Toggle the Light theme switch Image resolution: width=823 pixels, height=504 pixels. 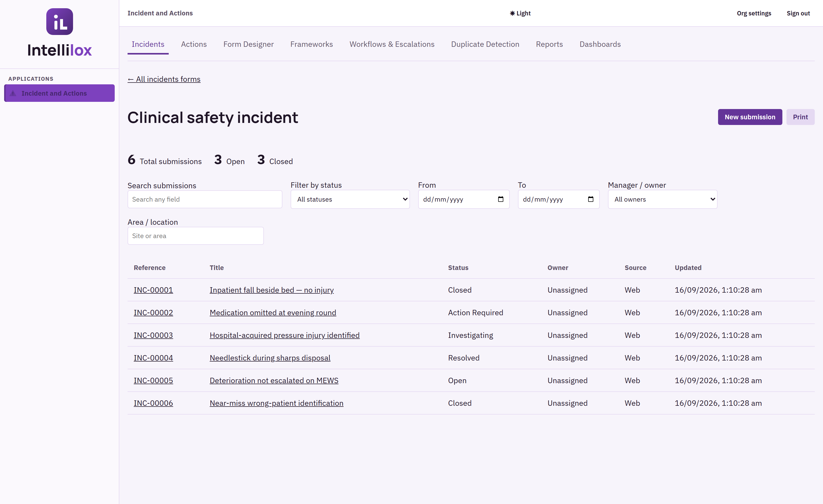coord(520,13)
